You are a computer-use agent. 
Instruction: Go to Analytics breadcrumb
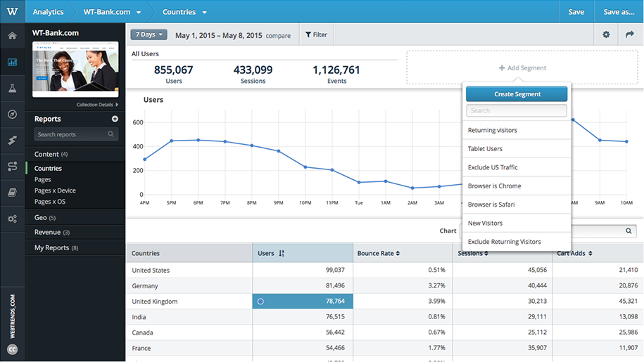click(x=48, y=12)
